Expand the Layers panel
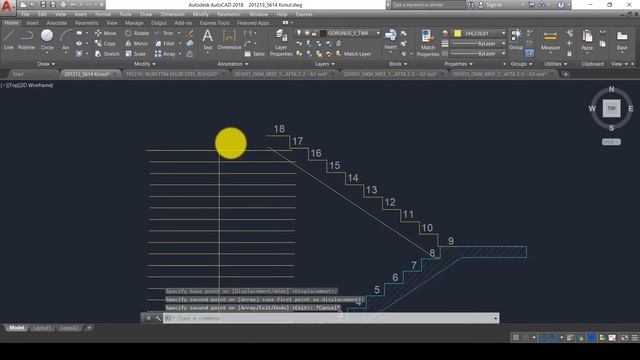This screenshot has width=640, height=360. pos(324,64)
